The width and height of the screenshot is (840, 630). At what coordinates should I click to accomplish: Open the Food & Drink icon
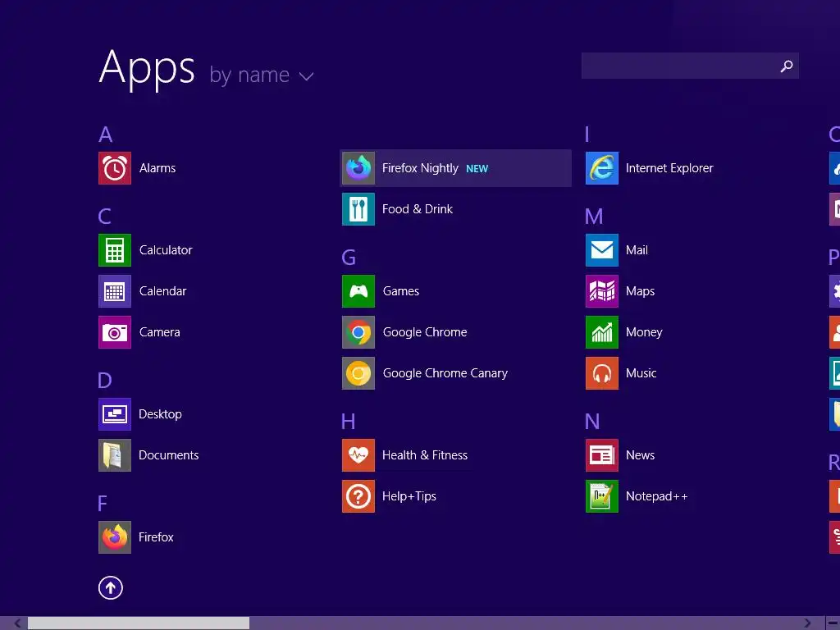point(358,209)
